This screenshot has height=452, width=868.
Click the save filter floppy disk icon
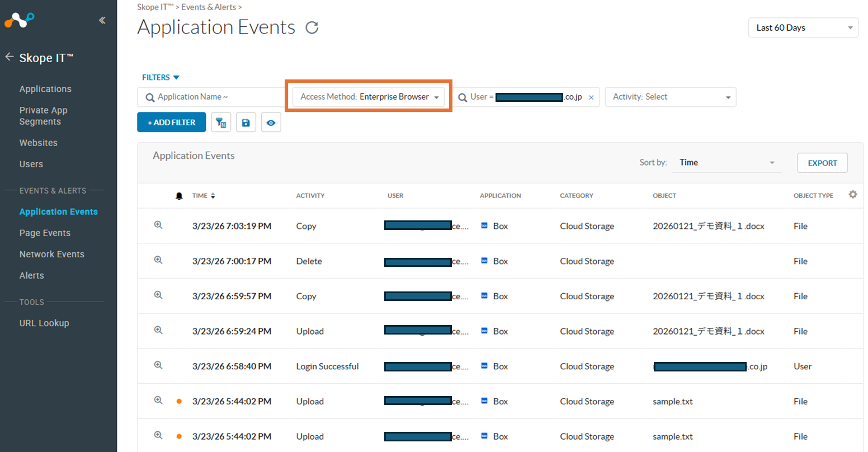coord(246,123)
